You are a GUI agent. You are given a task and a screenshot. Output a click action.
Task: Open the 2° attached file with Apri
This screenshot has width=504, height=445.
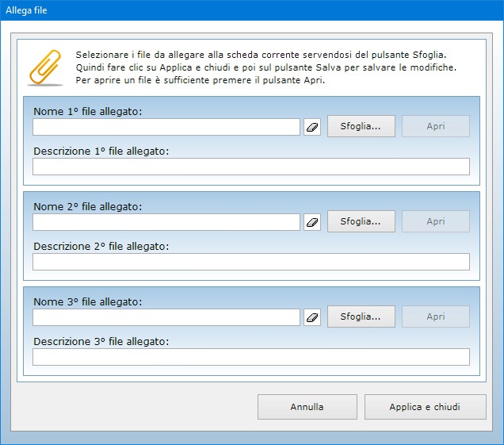[x=436, y=221]
